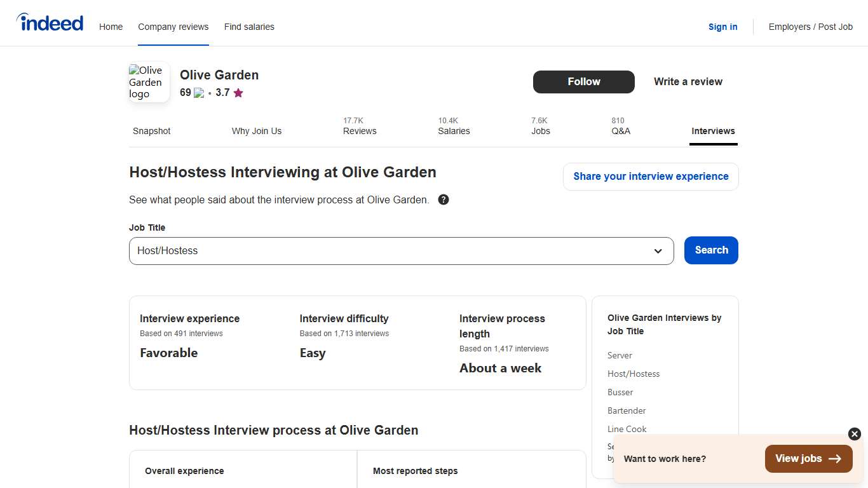
Task: Click Write a review
Action: 688,81
